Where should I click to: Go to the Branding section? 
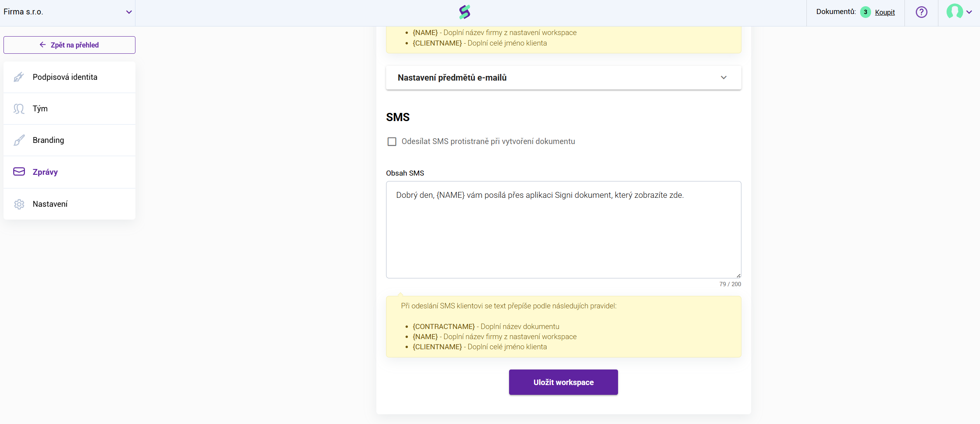69,140
